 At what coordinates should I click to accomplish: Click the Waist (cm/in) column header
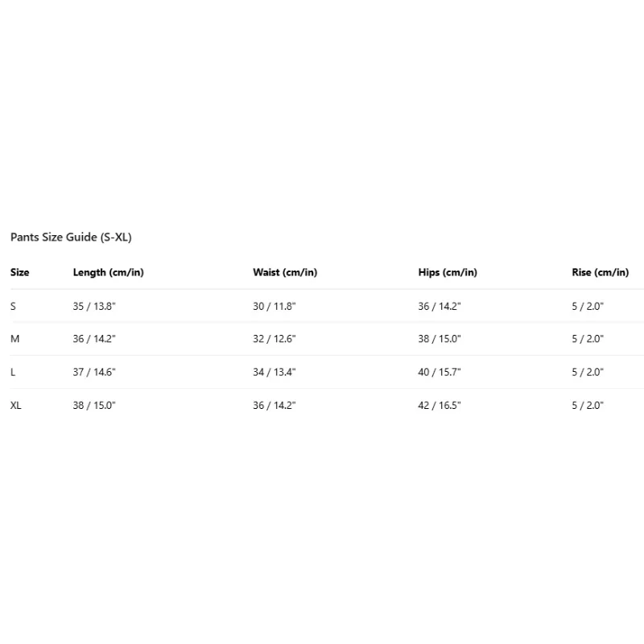(285, 272)
